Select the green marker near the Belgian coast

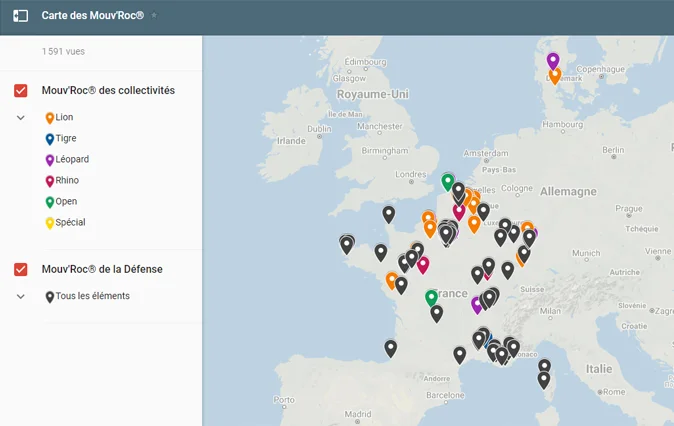point(448,182)
